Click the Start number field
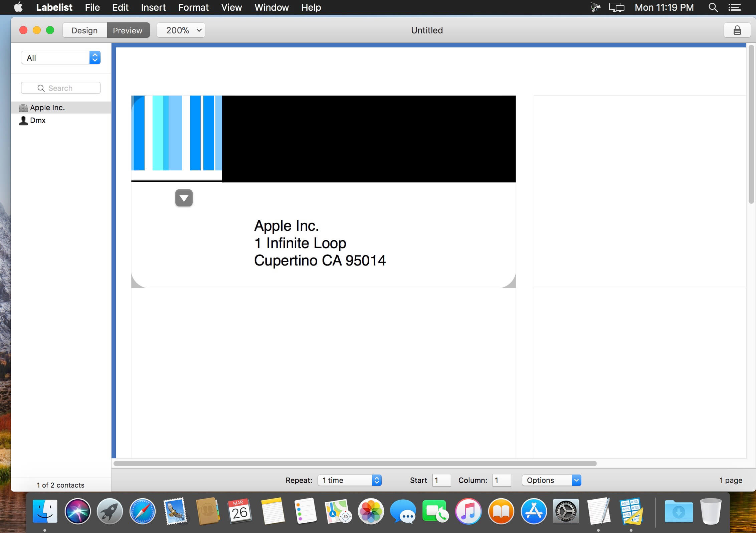Screen dimensions: 756x533 [441, 480]
